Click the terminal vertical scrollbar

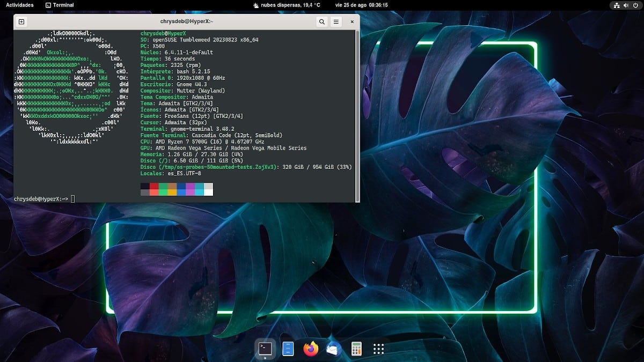point(358,115)
